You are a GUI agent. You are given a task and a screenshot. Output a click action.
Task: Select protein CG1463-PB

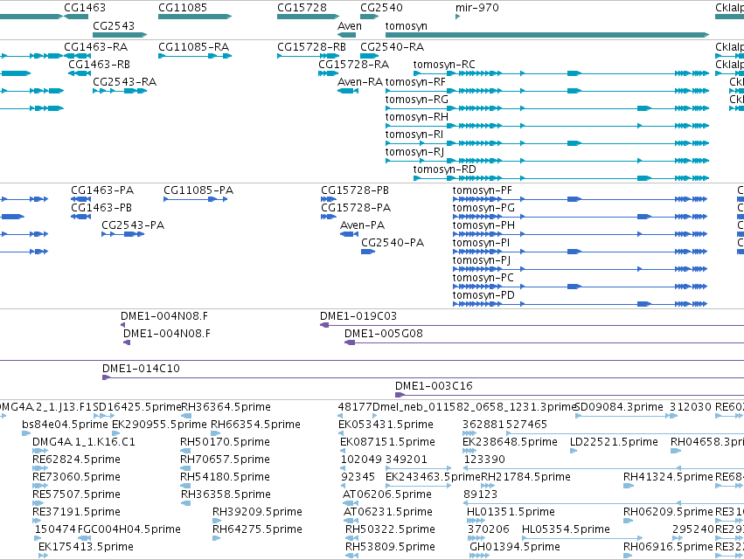(x=80, y=217)
